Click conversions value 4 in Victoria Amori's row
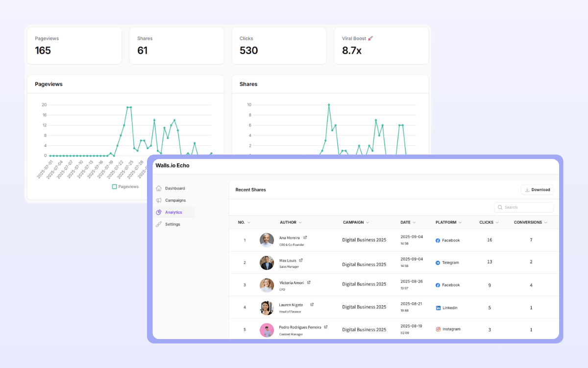Viewport: 588px width, 368px height. [x=531, y=285]
